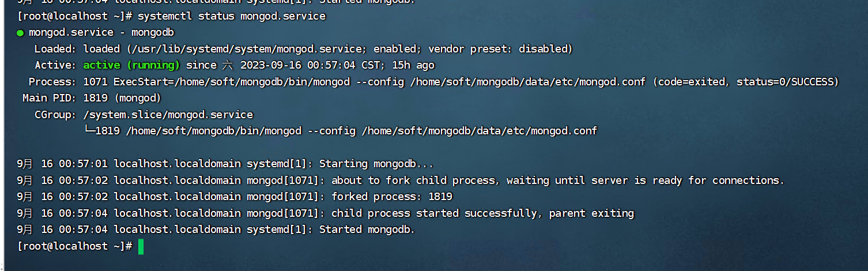This screenshot has height=271, width=868.
Task: Click the /system.slice/mongod.service CGroup path
Action: [x=168, y=115]
